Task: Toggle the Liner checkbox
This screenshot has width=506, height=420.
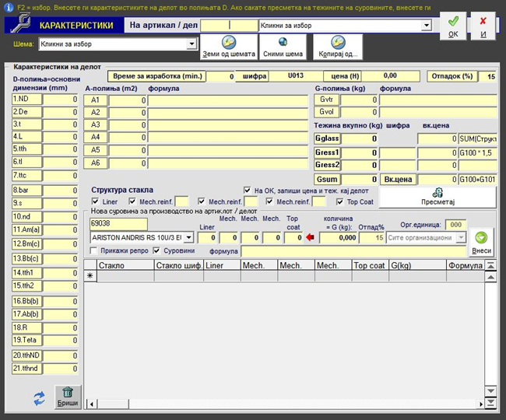Action: point(95,202)
